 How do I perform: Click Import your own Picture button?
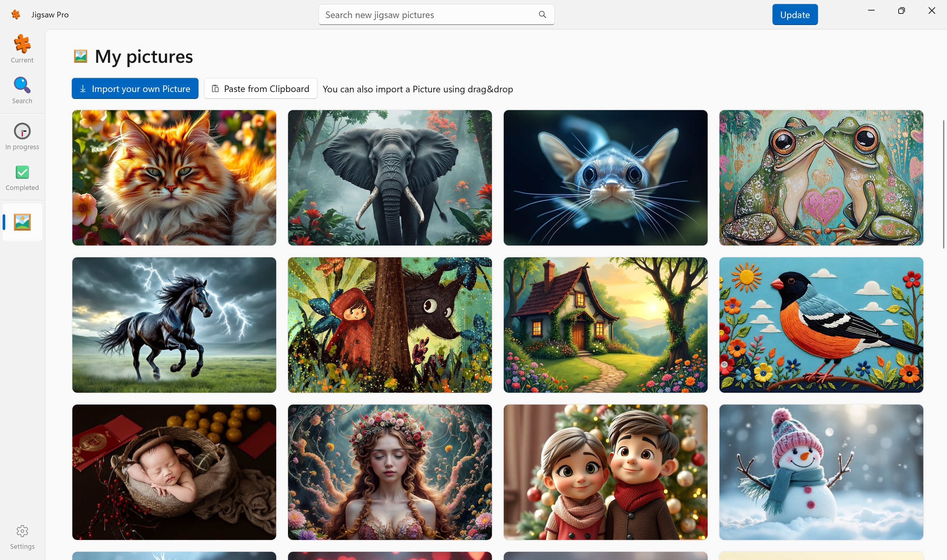(x=135, y=89)
